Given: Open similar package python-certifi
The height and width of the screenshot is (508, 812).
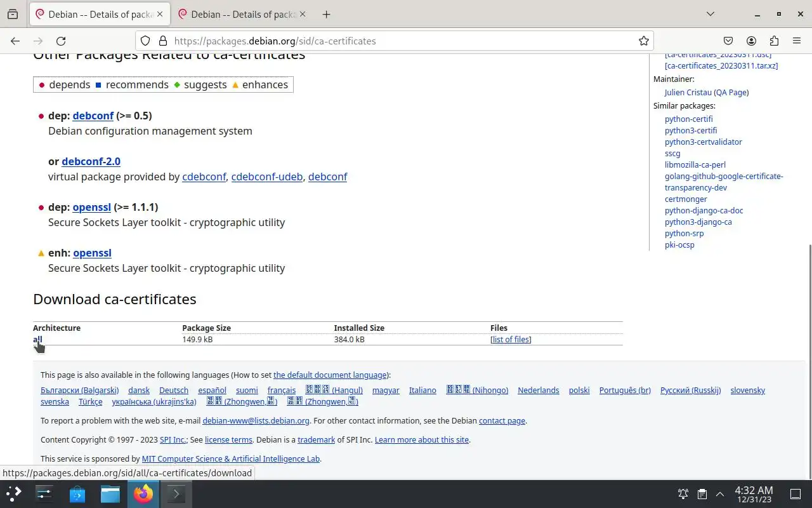Looking at the screenshot, I should [688, 119].
